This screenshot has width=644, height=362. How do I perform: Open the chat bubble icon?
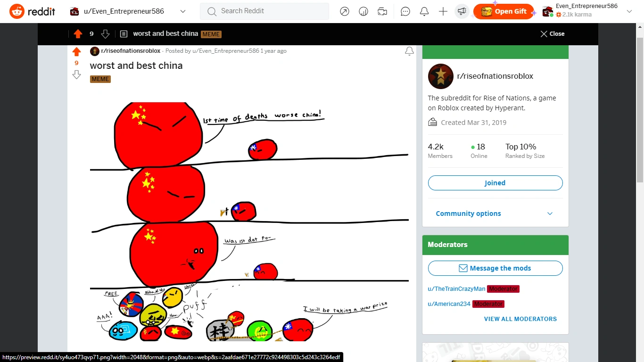(405, 11)
